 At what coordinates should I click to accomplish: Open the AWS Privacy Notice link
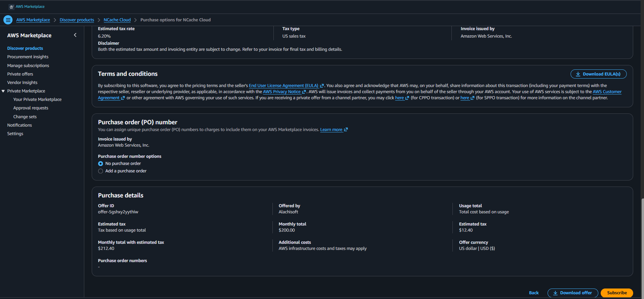tap(284, 92)
